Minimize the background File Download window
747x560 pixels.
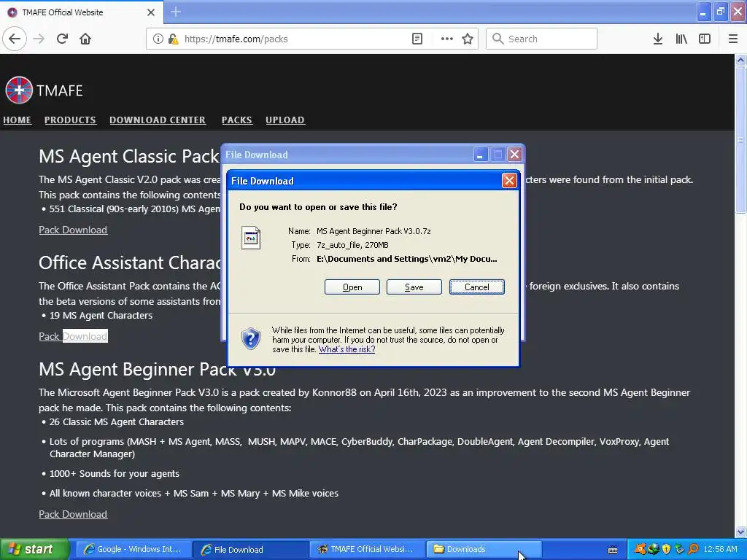click(480, 155)
